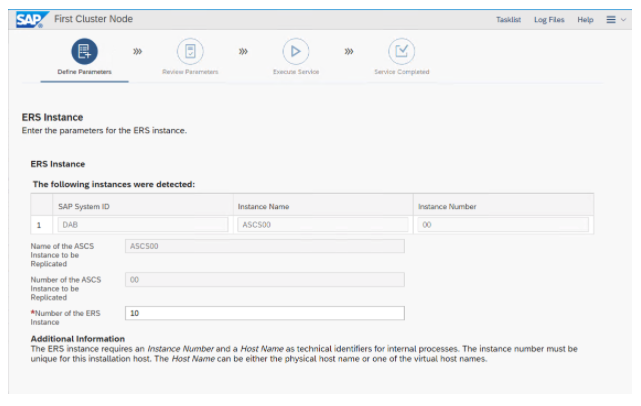Image resolution: width=641 pixels, height=406 pixels.
Task: Click the Execute Service label
Action: point(296,72)
